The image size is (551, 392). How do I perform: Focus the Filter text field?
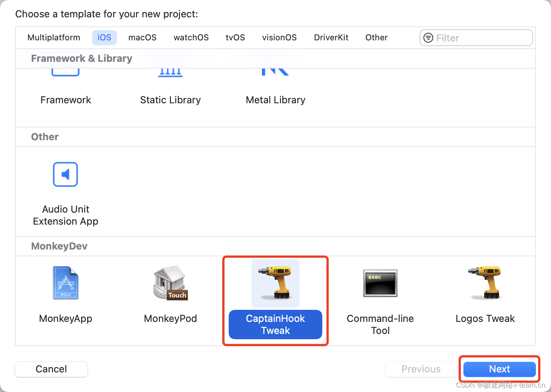click(476, 38)
